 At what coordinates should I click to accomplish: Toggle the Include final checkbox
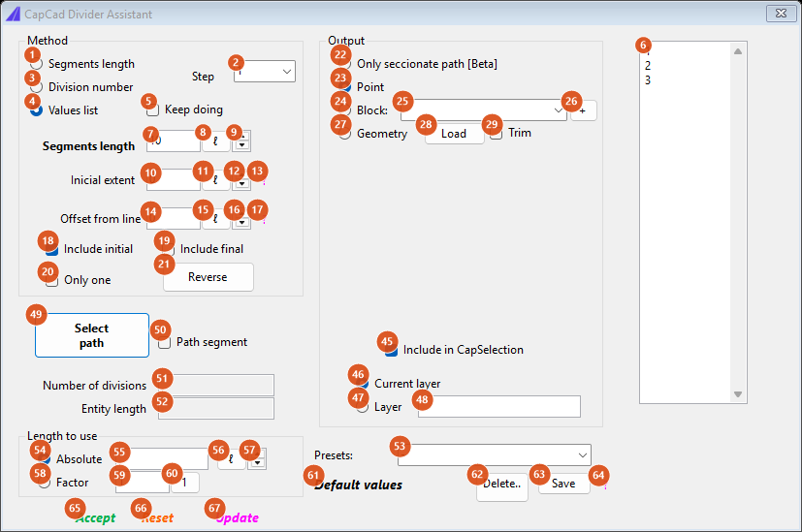(169, 249)
